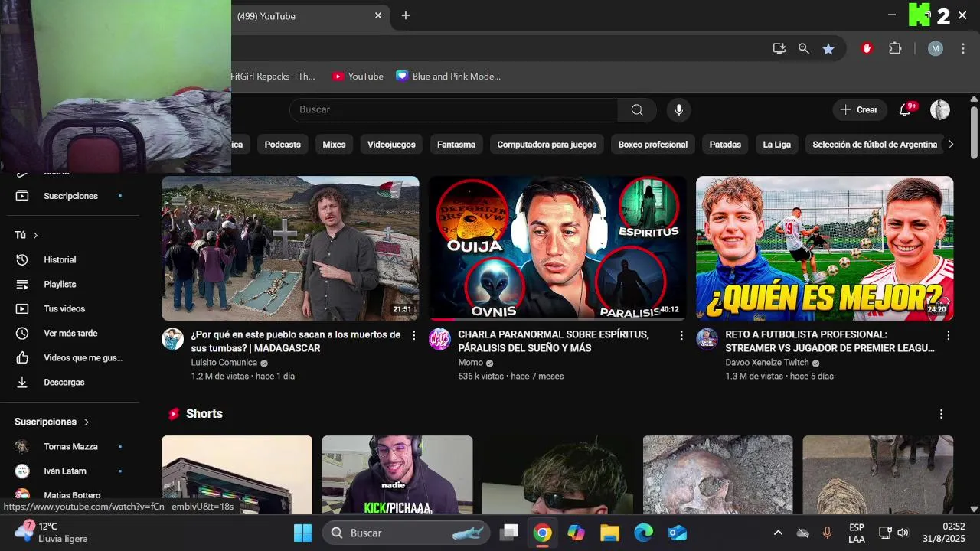This screenshot has height=551, width=980.
Task: Open the YouTube bookmark in bookmarks bar
Action: point(358,77)
